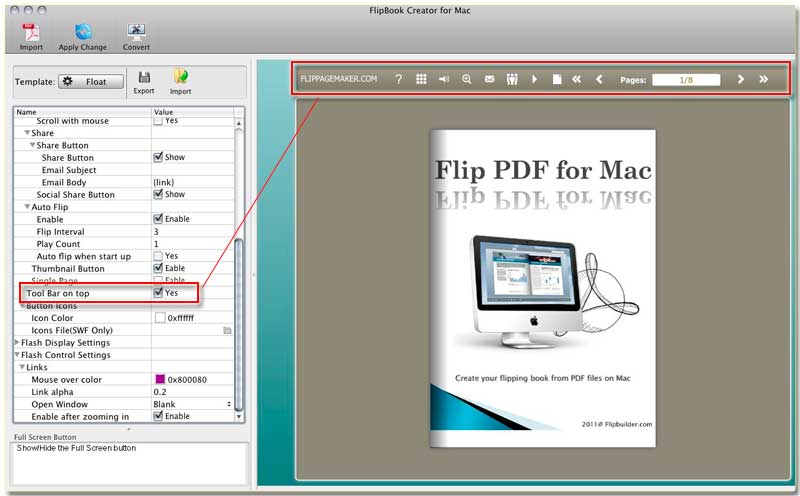800x496 pixels.
Task: Uncheck the Tool Bar on top checkbox
Action: pyautogui.click(x=158, y=294)
